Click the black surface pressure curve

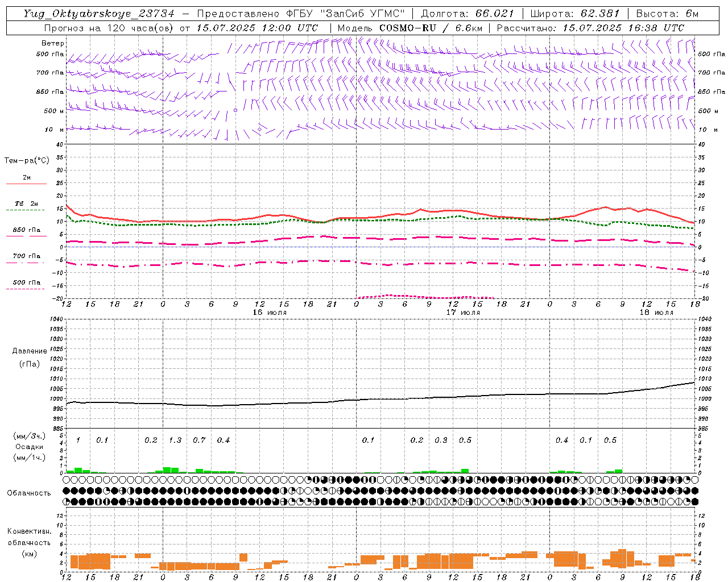tap(380, 399)
